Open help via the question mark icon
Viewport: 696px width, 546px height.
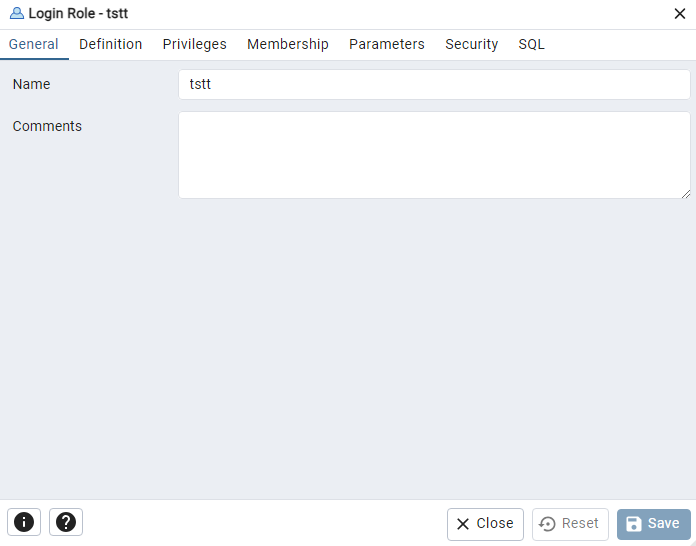click(x=66, y=522)
